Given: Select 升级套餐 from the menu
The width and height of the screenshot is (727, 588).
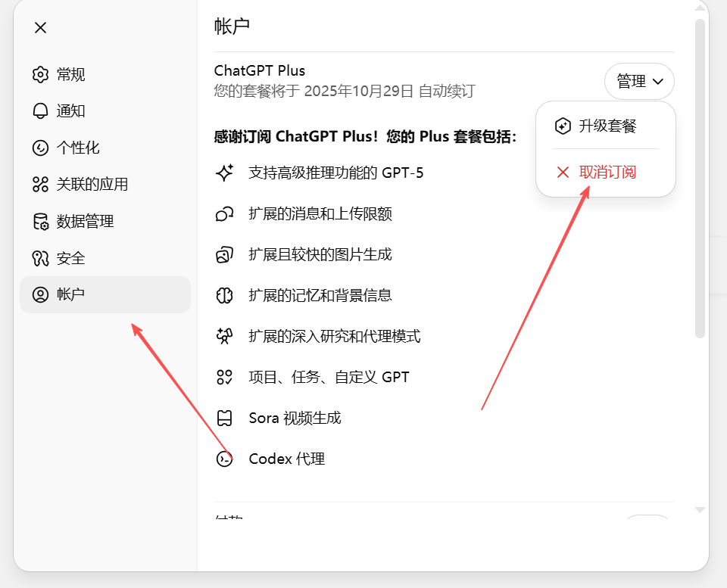Looking at the screenshot, I should tap(607, 126).
